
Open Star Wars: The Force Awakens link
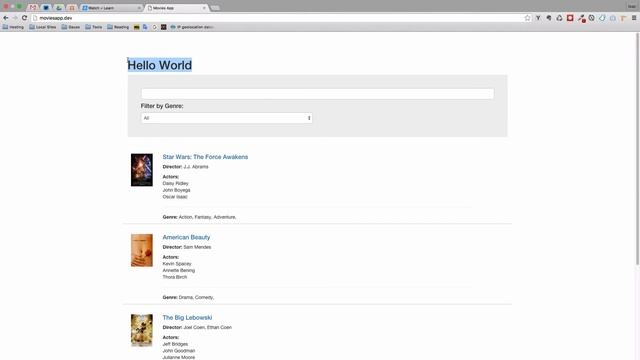(205, 157)
